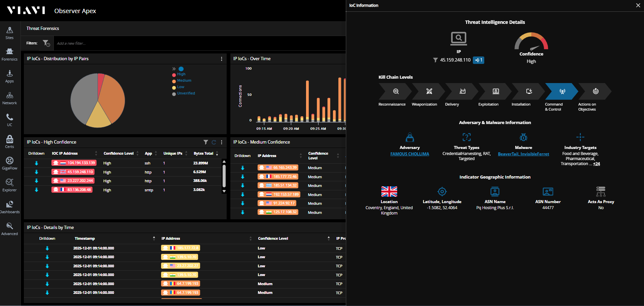This screenshot has width=644, height=306.
Task: Click the Malware bug icon
Action: [x=524, y=137]
